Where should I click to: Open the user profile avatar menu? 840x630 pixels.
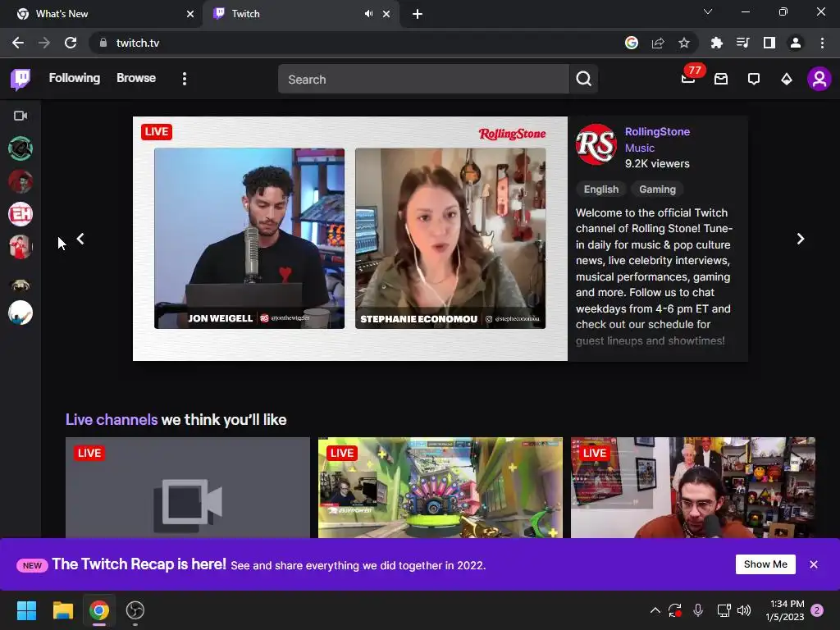click(x=819, y=80)
